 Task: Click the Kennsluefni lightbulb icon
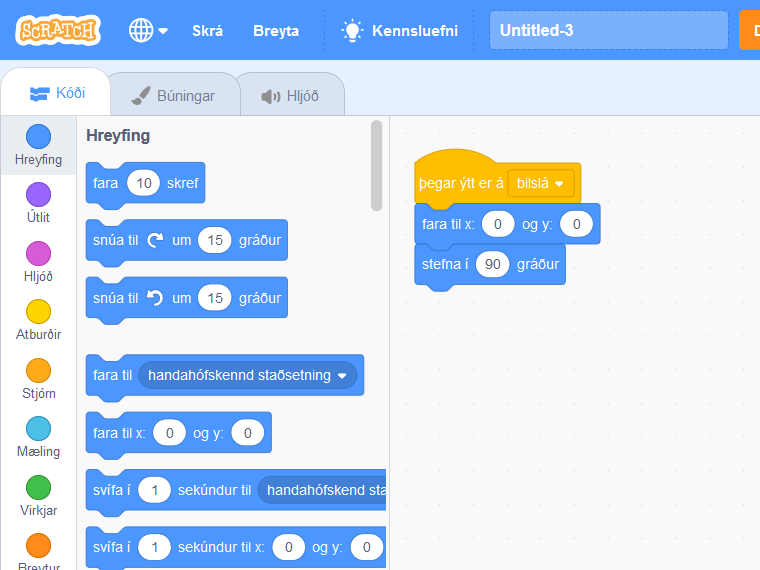click(x=352, y=31)
